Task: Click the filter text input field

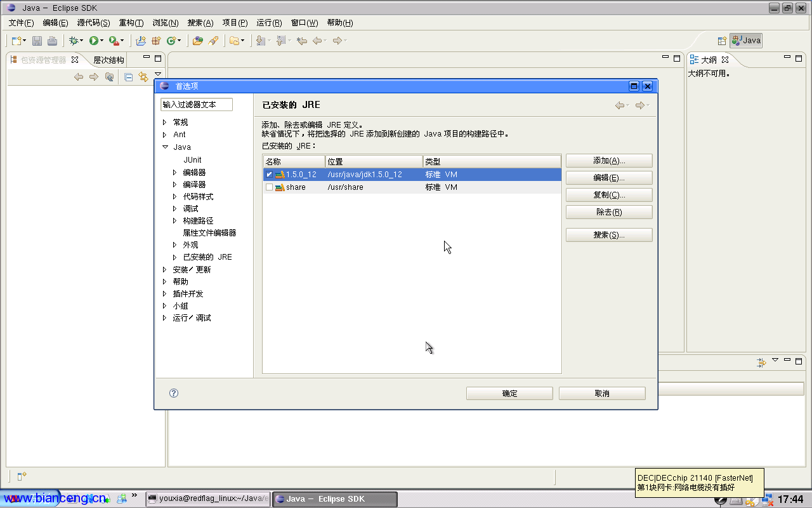Action: pos(197,105)
